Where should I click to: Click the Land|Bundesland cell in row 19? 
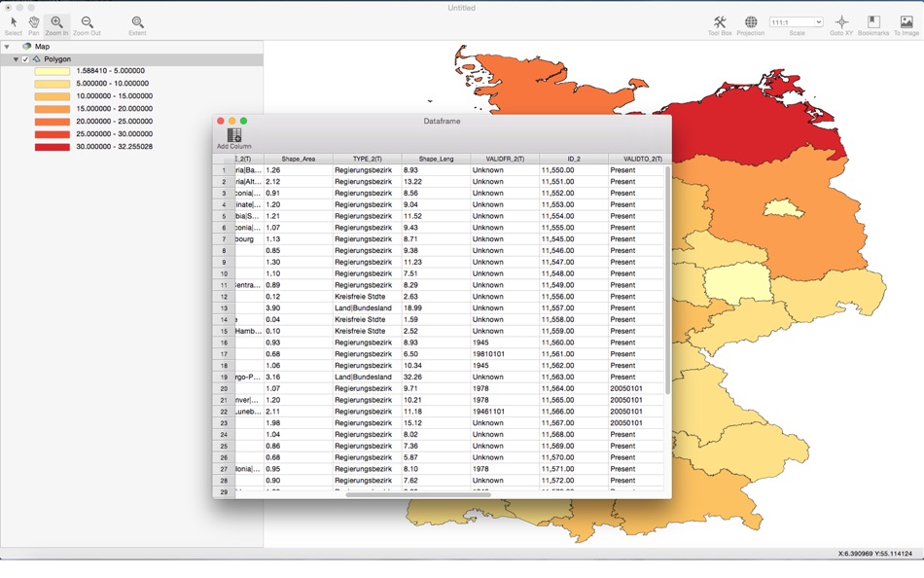point(367,377)
